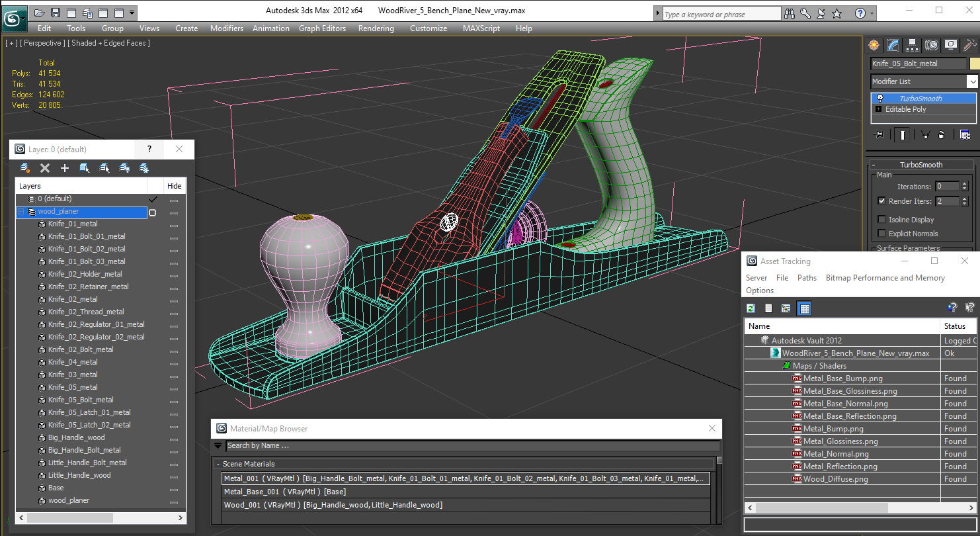980x536 pixels.
Task: Click Highlight Selected Objects' Layers icon
Action: coord(104,168)
